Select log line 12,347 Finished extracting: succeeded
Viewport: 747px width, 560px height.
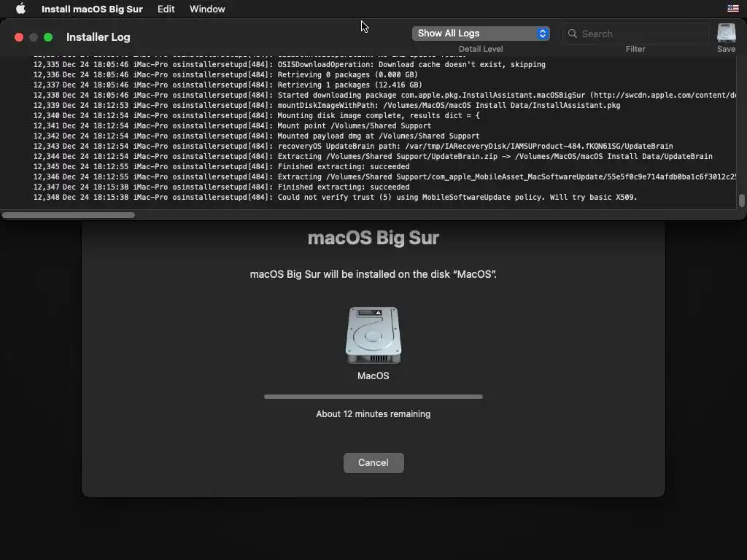coord(221,187)
